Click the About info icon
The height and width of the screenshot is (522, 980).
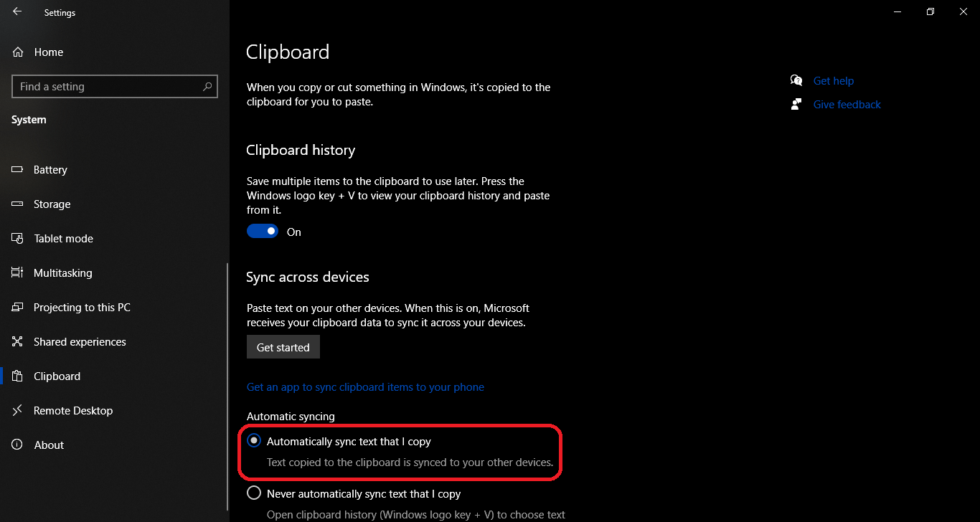coord(17,445)
